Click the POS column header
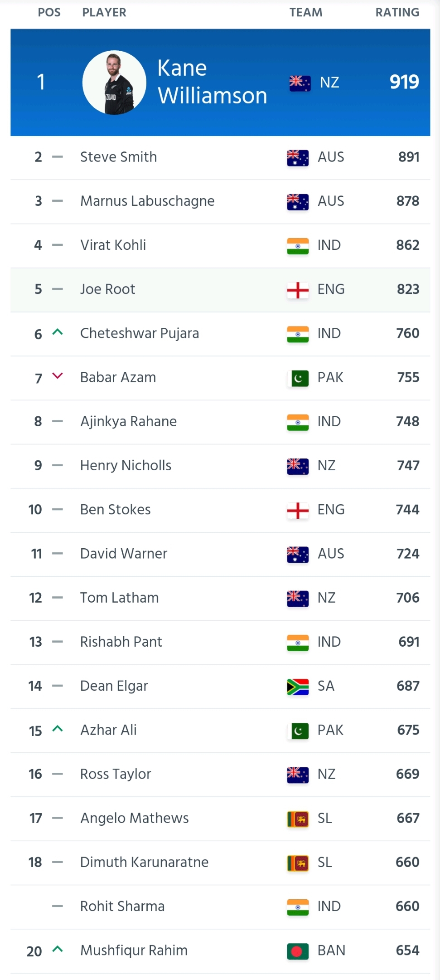The image size is (440, 980). (x=49, y=12)
